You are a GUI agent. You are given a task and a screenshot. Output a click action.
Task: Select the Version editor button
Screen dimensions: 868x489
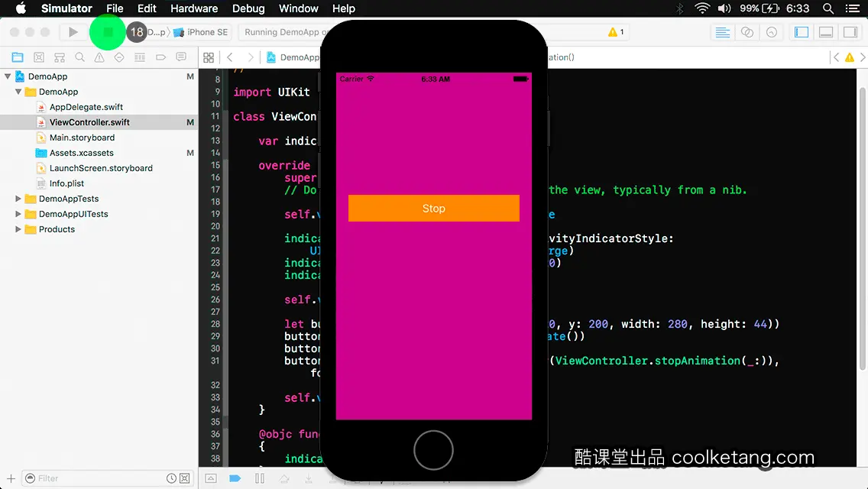(771, 32)
